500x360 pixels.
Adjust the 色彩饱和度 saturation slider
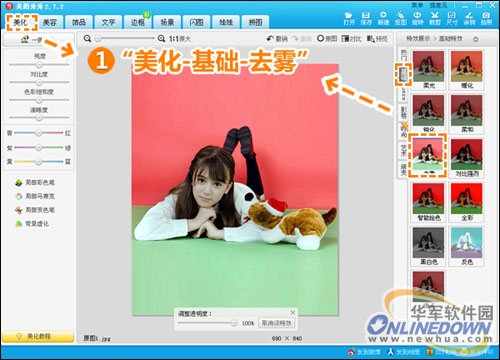click(x=39, y=100)
